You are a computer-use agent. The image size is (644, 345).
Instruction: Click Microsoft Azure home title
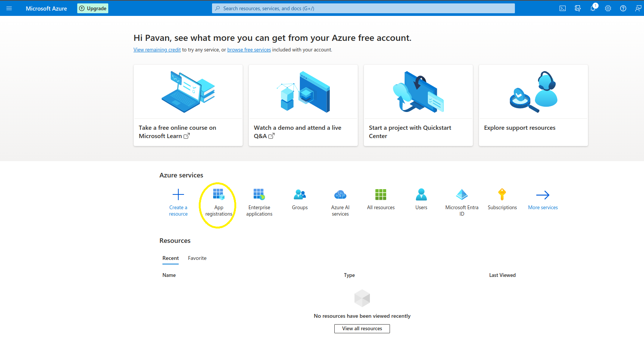pos(46,8)
